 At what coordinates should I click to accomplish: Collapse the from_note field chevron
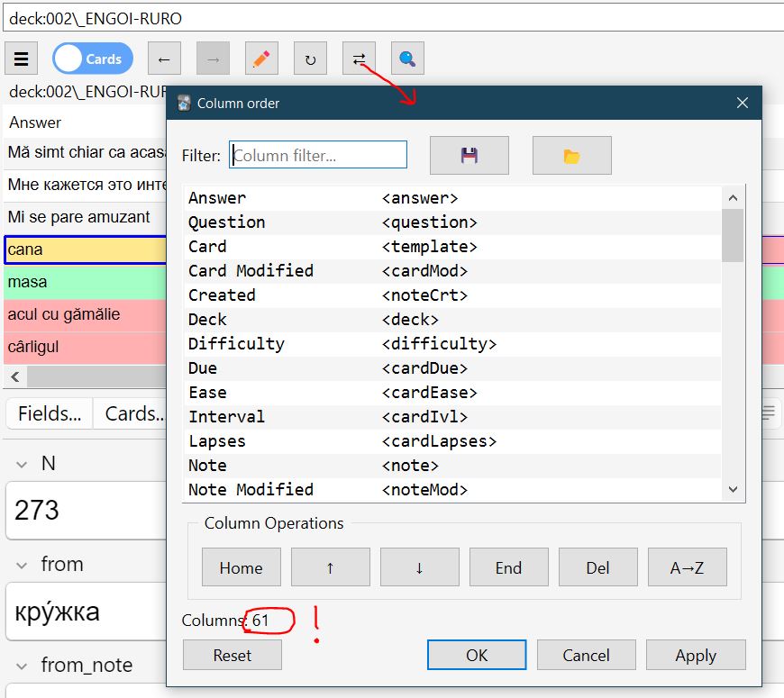coord(21,666)
